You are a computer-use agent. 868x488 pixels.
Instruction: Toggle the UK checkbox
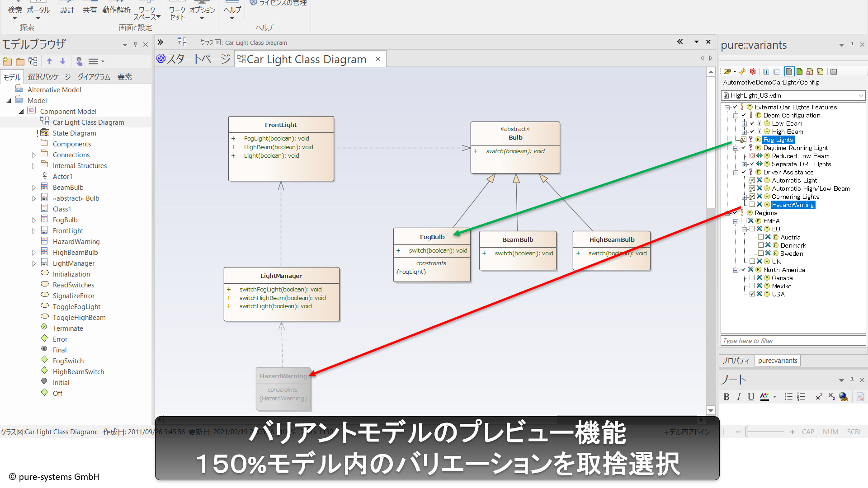pyautogui.click(x=753, y=262)
